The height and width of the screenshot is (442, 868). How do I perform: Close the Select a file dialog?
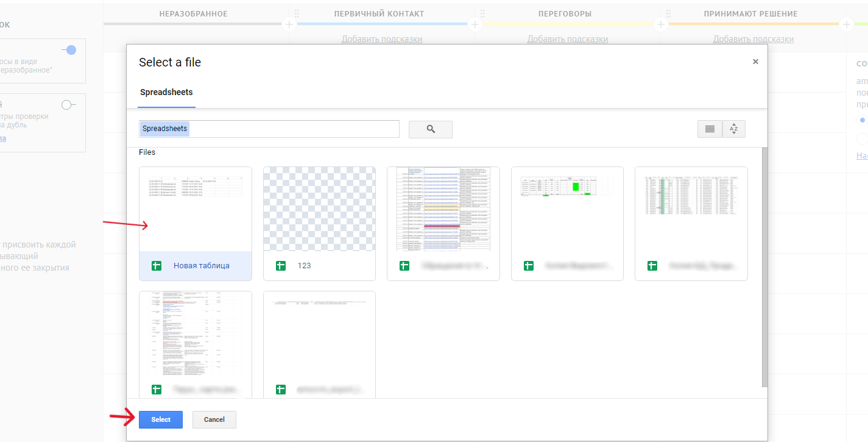[x=755, y=62]
